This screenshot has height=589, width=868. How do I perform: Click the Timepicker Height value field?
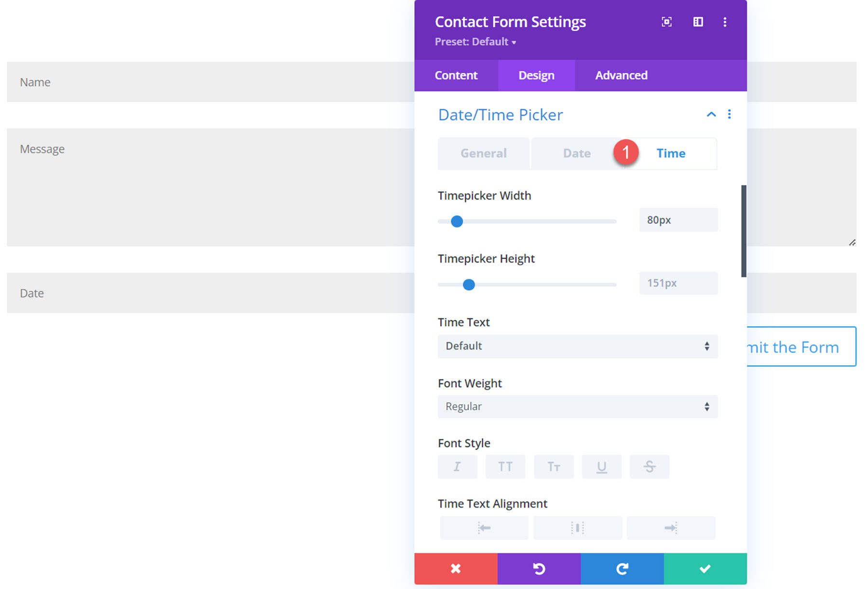[x=678, y=283]
